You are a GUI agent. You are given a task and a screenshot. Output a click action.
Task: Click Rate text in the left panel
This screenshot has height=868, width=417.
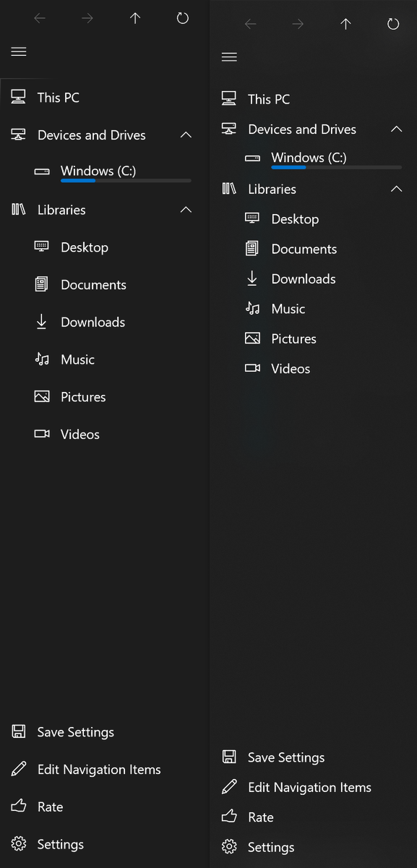point(50,807)
